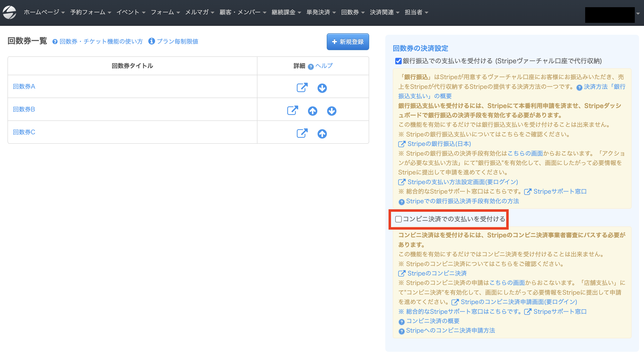644x354 pixels.
Task: Expand the メルマガ menu
Action: point(200,12)
